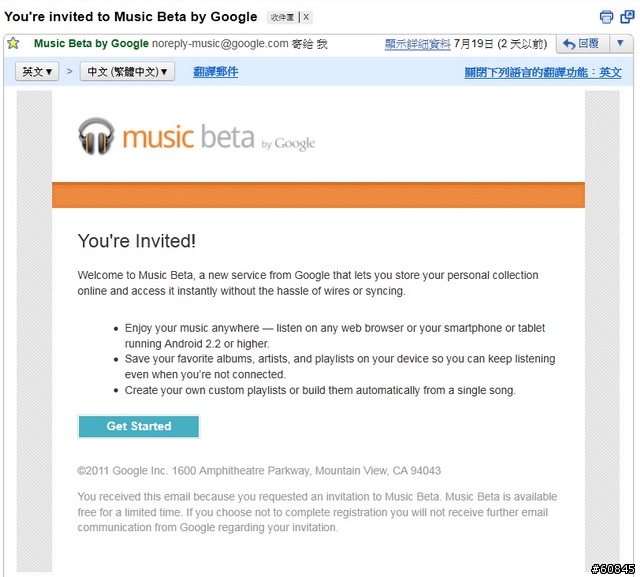Star this Music Beta email
Image resolution: width=640 pixels, height=577 pixels.
pos(13,43)
